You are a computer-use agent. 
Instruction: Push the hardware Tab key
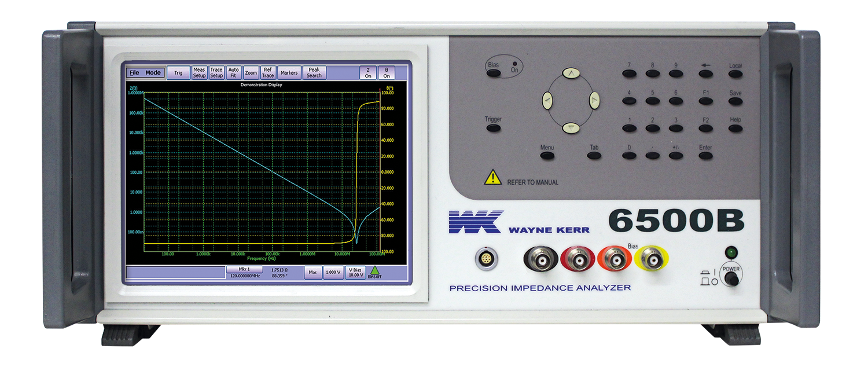[x=594, y=155]
